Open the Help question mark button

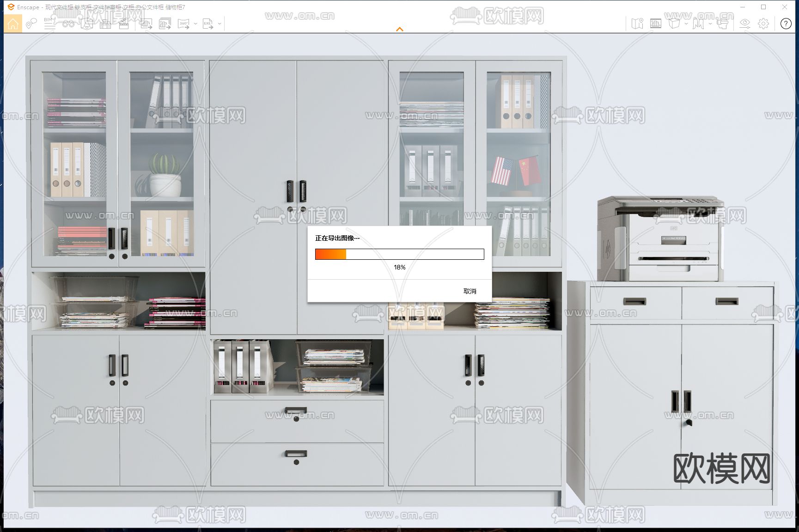[x=786, y=24]
